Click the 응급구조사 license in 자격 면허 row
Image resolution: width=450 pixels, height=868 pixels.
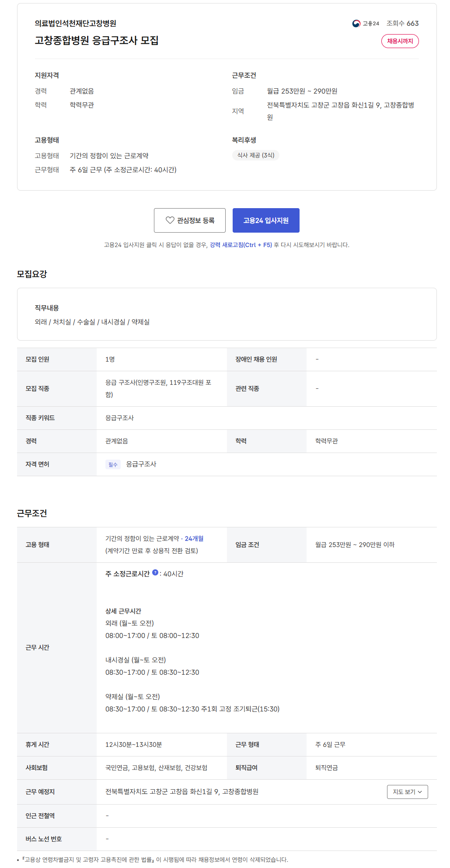coord(141,464)
